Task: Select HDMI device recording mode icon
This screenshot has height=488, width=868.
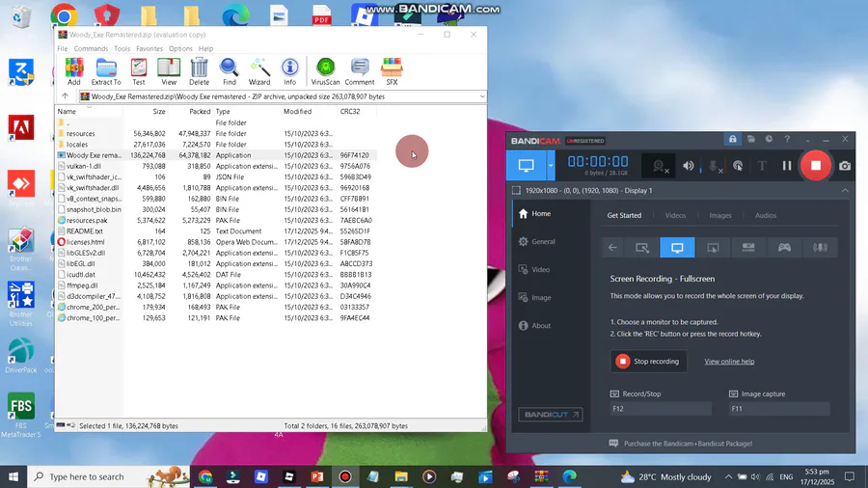Action: (748, 247)
